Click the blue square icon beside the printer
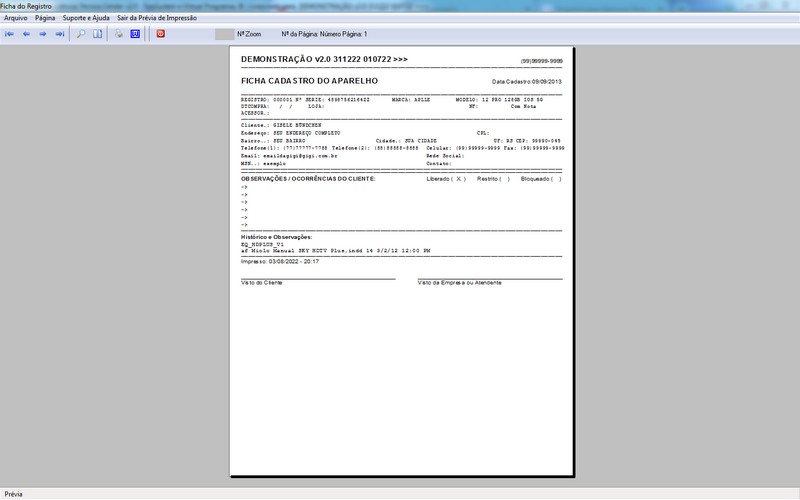Image resolution: width=800 pixels, height=500 pixels. pos(135,34)
